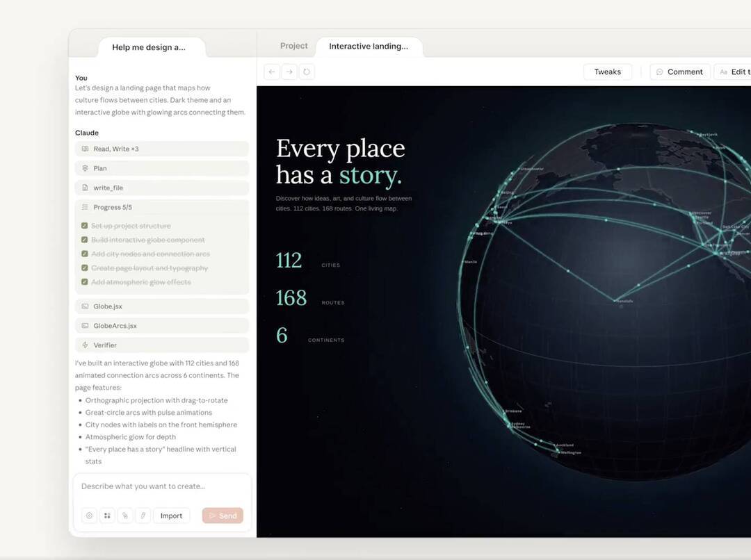Toggle the "Create page layout and typography" checkbox
The height and width of the screenshot is (560, 751).
85,268
